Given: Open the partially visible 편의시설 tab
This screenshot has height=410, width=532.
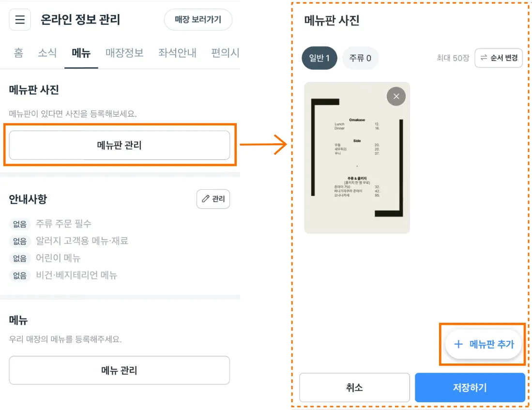Looking at the screenshot, I should click(x=225, y=53).
